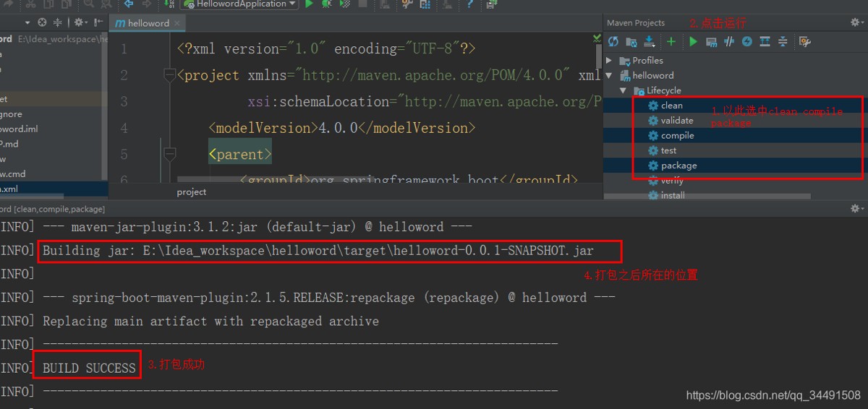Collapse all in Project panel
Viewport: 868px width, 409px height.
pyautogui.click(x=57, y=23)
